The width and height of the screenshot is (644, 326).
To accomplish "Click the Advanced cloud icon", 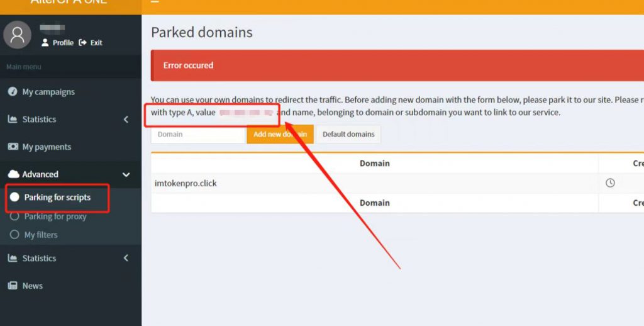I will coord(13,174).
